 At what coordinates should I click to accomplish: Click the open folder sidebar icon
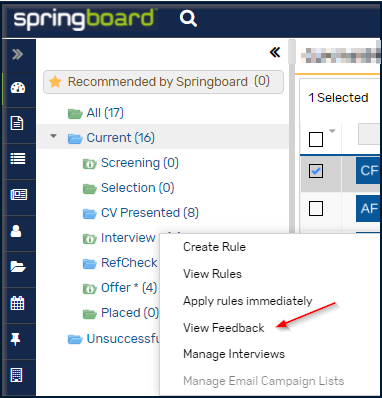(x=18, y=266)
